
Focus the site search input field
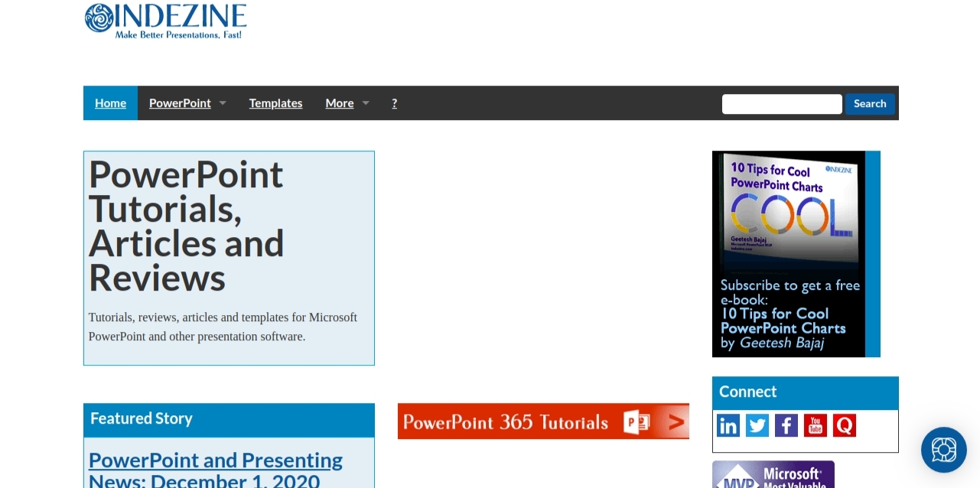[782, 104]
